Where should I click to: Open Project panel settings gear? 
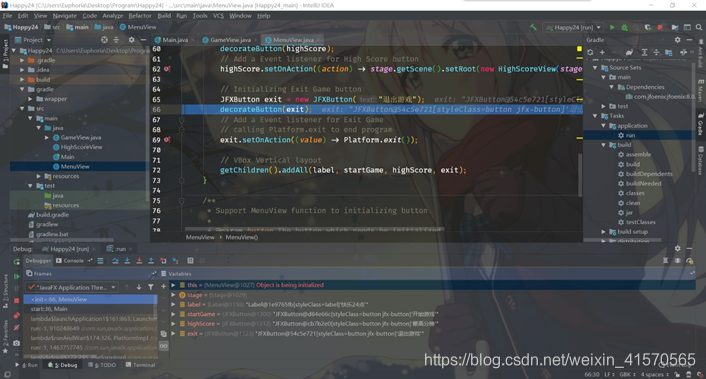click(x=131, y=40)
